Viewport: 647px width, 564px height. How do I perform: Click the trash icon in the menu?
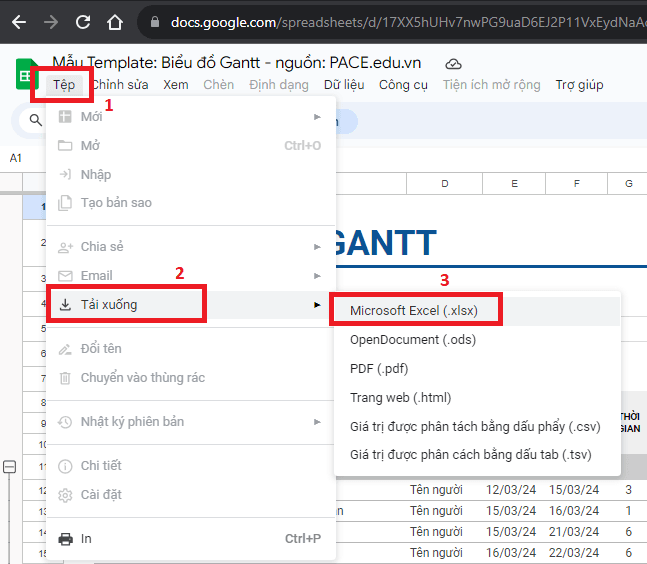pyautogui.click(x=66, y=378)
